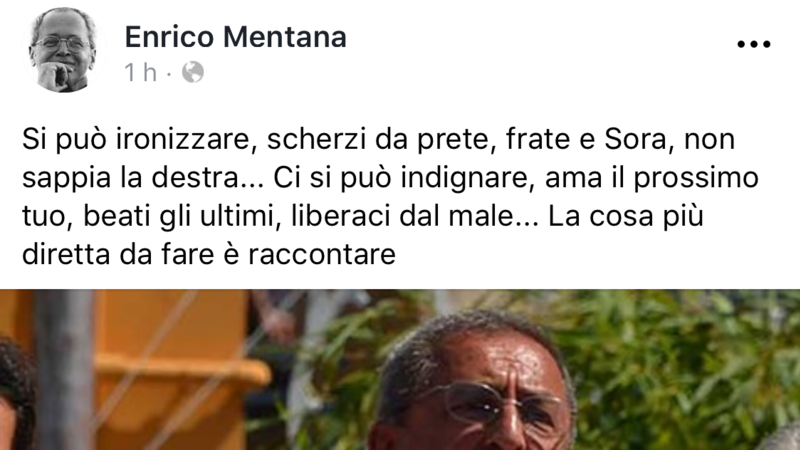Click the phrase 'La cosa più' in the post
The height and width of the screenshot is (450, 800).
[x=626, y=216]
